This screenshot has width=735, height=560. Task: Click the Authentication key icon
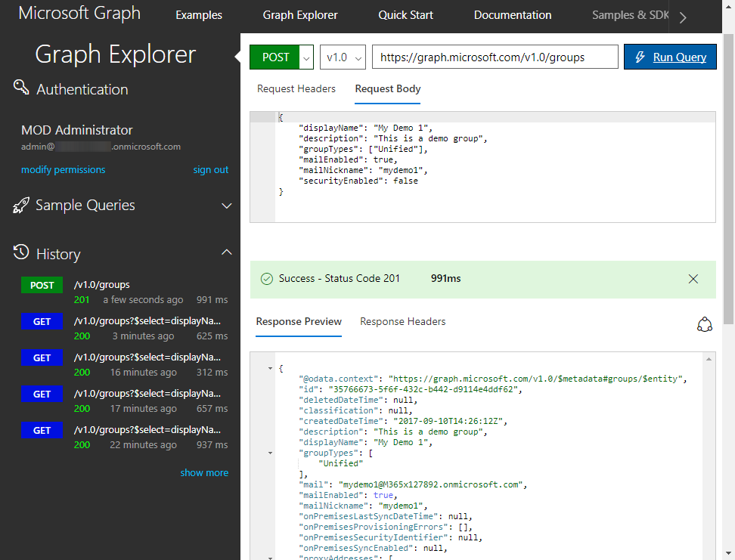[21, 88]
